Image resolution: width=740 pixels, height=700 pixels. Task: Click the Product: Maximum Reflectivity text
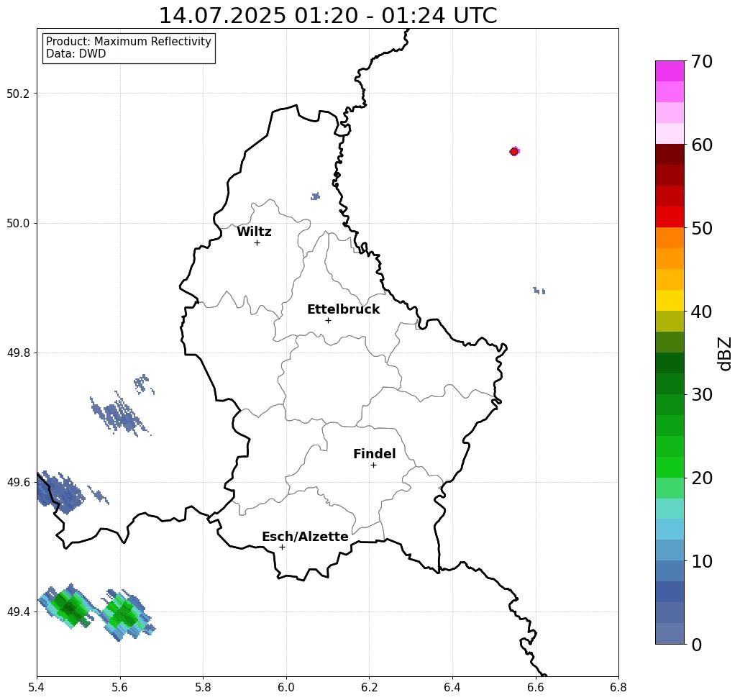tap(128, 42)
